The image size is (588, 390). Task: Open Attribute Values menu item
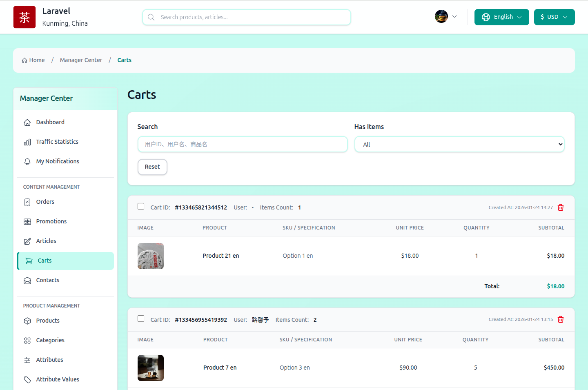click(x=65, y=379)
